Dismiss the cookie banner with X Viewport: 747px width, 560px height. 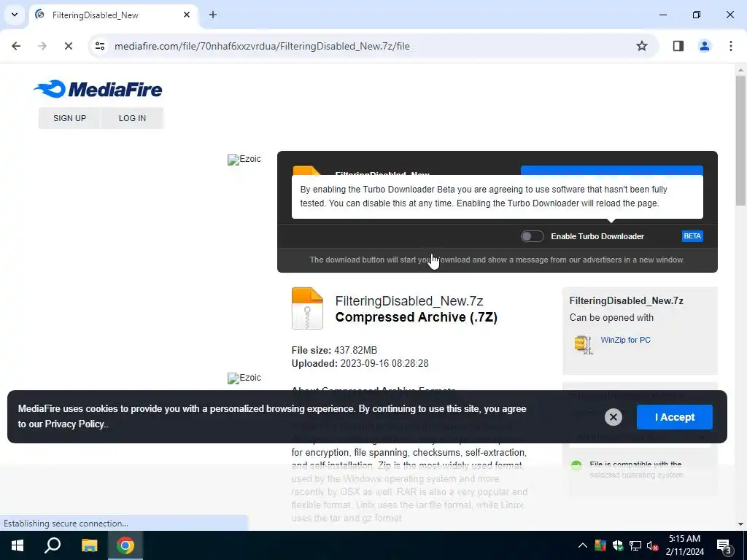click(613, 417)
